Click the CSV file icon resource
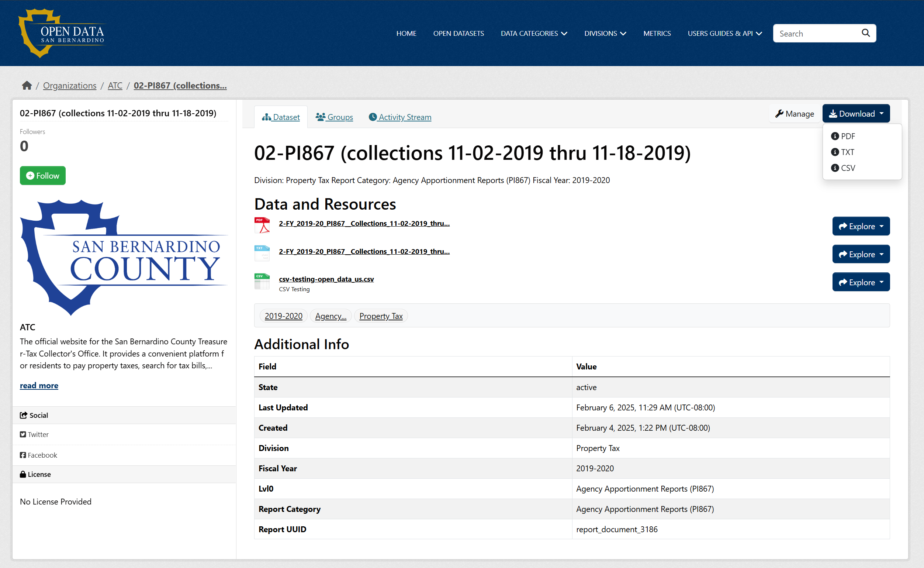Screen dimensions: 924x568 point(262,281)
